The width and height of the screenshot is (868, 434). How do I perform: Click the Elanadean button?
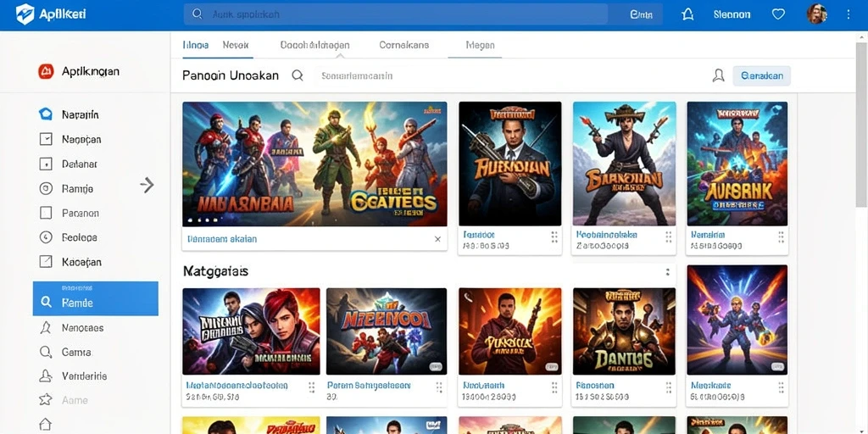[762, 75]
